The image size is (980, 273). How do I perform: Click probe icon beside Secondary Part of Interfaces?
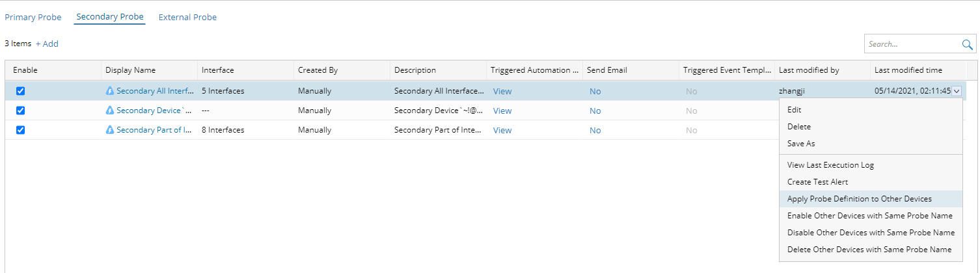tap(110, 130)
